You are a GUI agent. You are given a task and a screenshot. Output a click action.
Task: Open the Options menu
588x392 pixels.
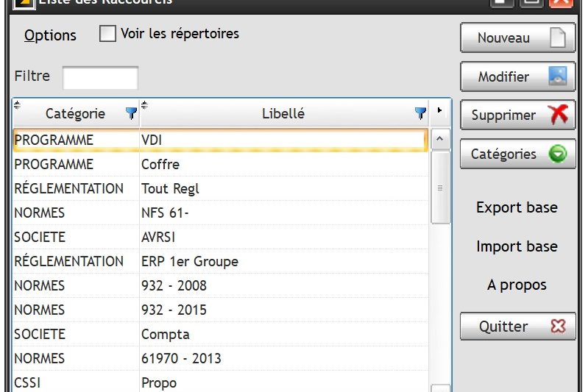[x=50, y=35]
